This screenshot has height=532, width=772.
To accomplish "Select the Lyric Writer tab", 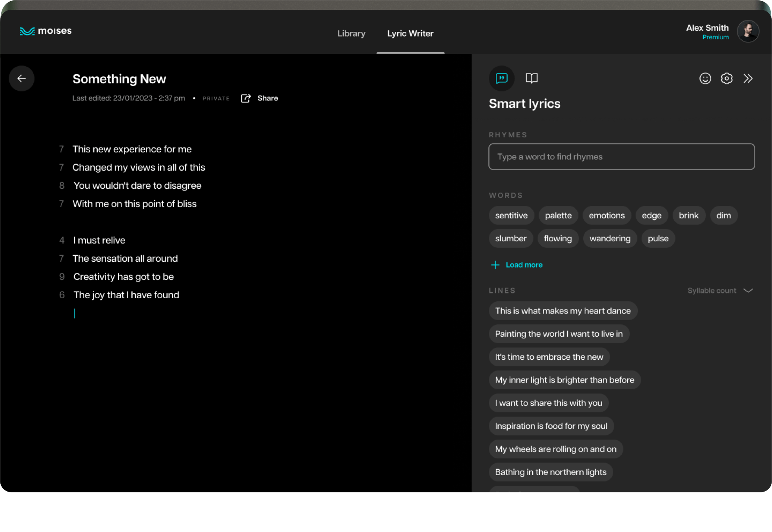I will click(x=410, y=33).
